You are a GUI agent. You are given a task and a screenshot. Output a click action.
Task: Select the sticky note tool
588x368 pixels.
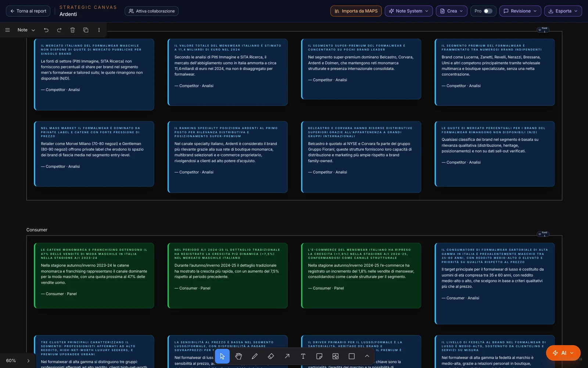pyautogui.click(x=319, y=356)
